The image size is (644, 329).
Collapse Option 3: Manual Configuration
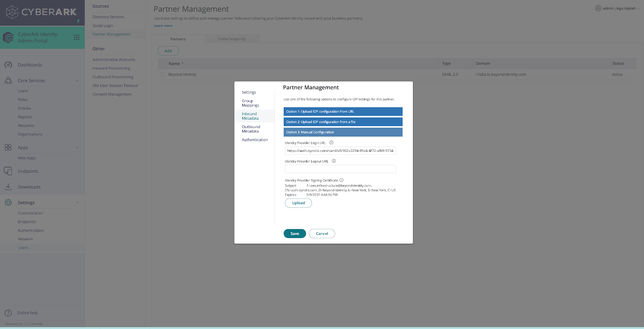[x=343, y=132]
